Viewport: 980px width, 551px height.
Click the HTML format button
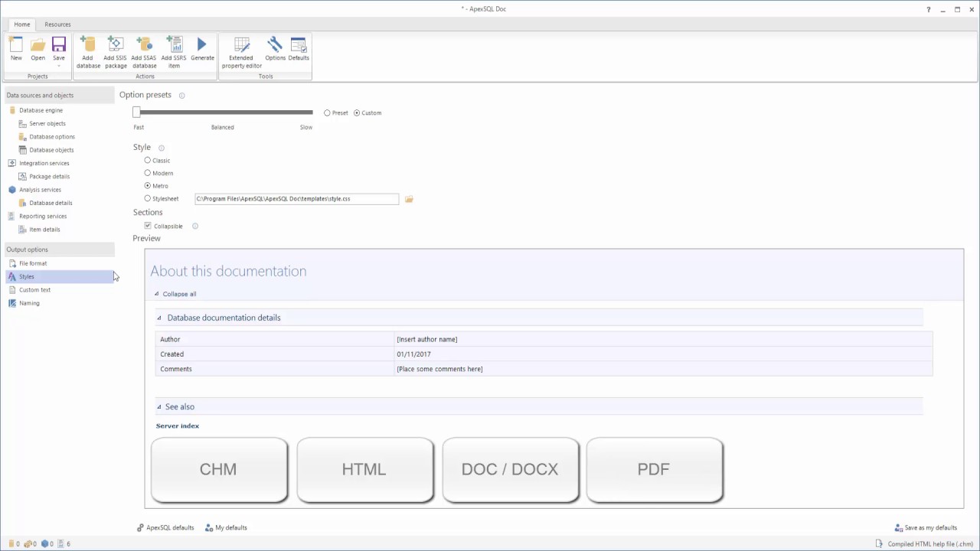coord(364,470)
